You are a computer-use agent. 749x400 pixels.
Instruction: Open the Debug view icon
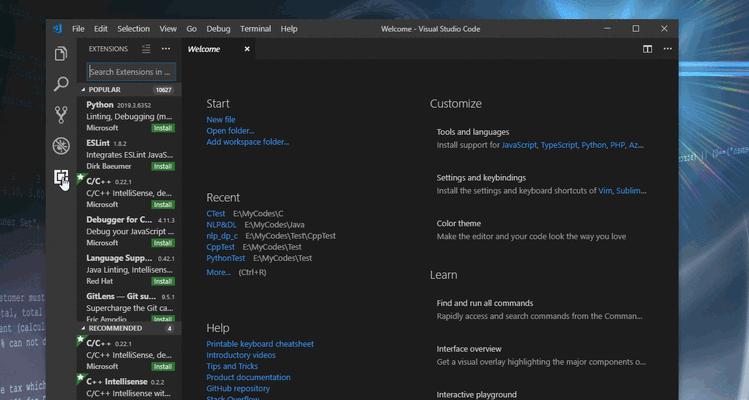click(x=61, y=146)
